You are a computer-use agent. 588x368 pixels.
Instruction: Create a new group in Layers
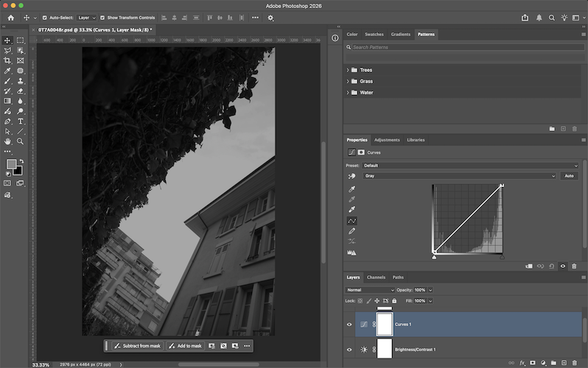point(553,363)
